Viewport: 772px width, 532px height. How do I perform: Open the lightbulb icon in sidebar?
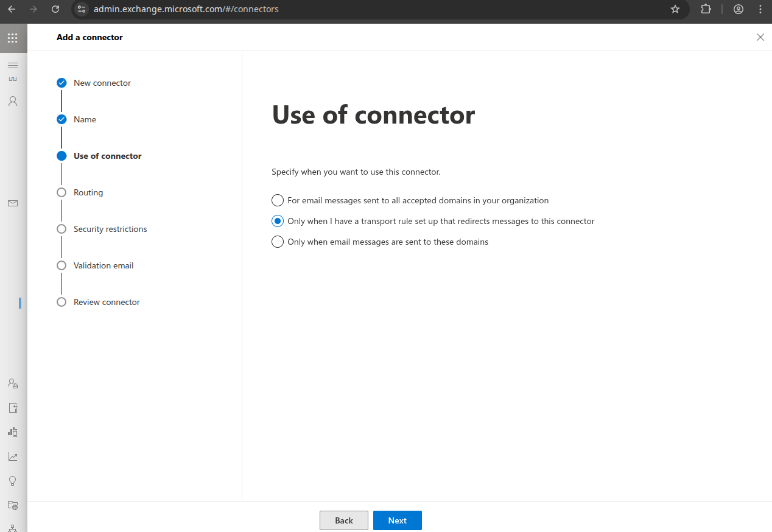(13, 481)
